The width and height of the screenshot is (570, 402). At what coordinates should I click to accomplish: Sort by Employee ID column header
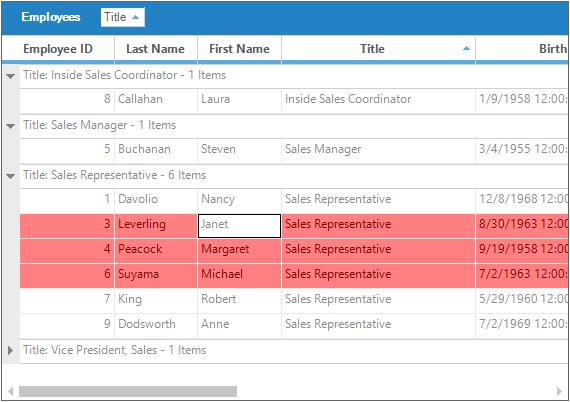point(58,49)
